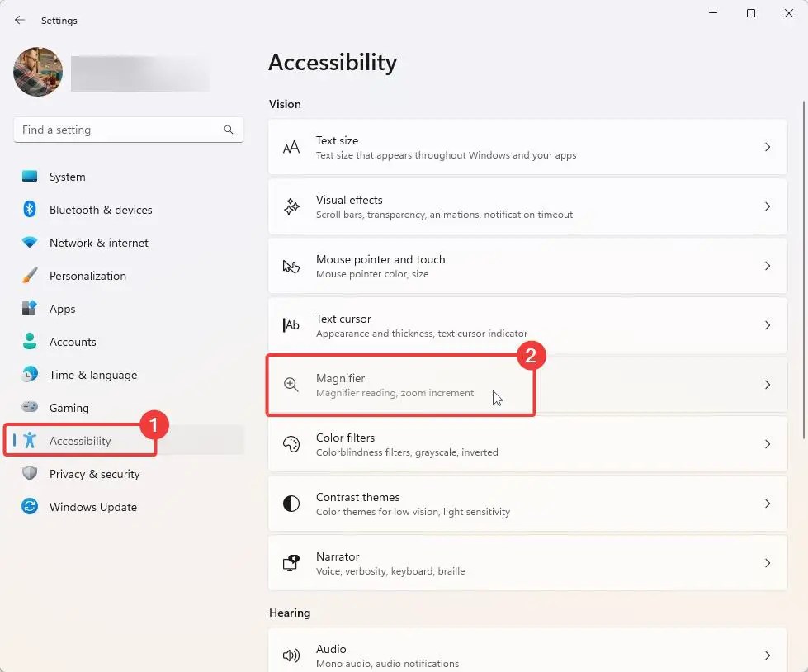Click the search magnifying glass icon
Viewport: 808px width, 672px height.
[229, 130]
